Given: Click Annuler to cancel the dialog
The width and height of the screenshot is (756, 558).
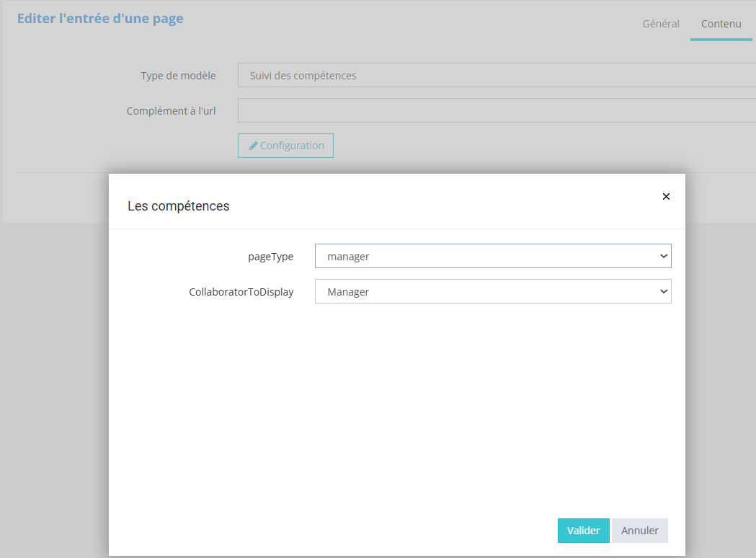Looking at the screenshot, I should 639,531.
